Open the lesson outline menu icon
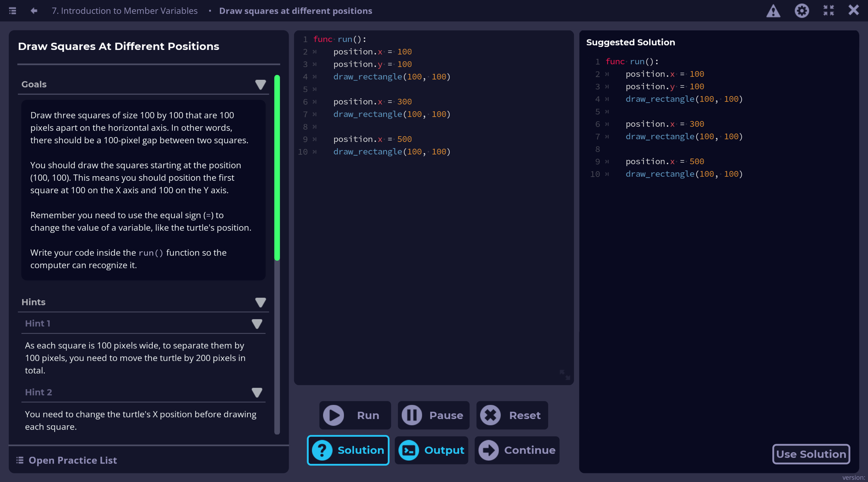 tap(12, 11)
